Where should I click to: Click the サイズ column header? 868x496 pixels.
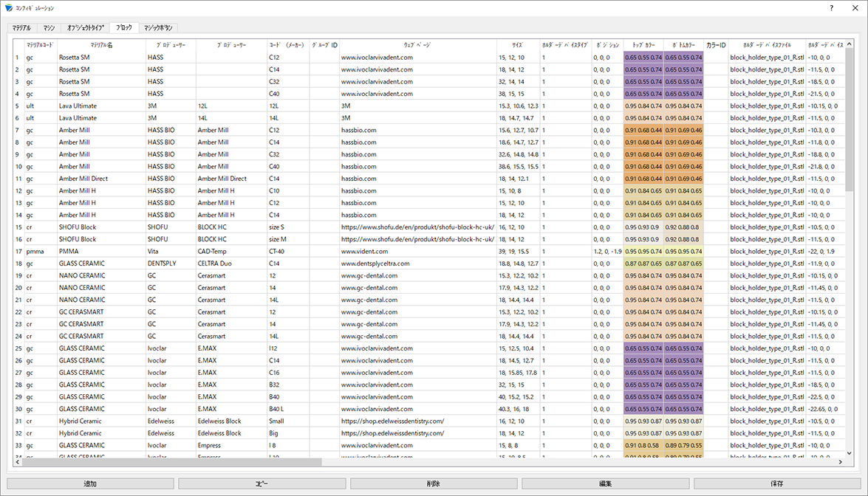click(518, 45)
